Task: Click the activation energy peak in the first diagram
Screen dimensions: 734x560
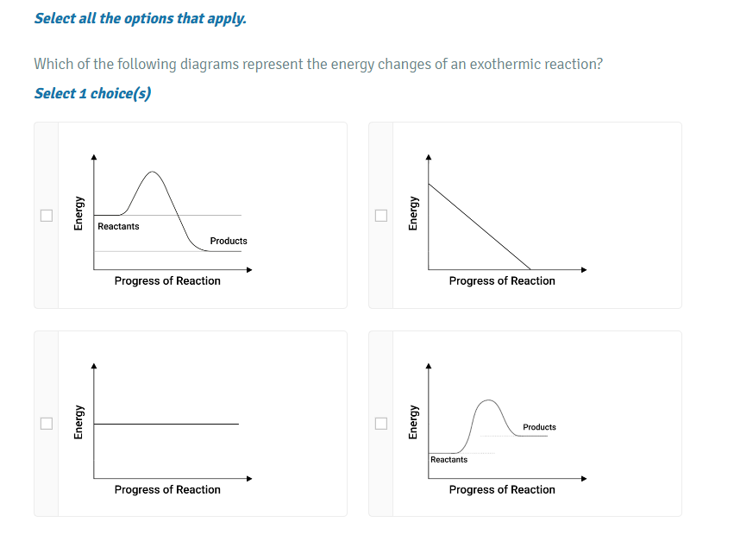Action: [x=154, y=173]
